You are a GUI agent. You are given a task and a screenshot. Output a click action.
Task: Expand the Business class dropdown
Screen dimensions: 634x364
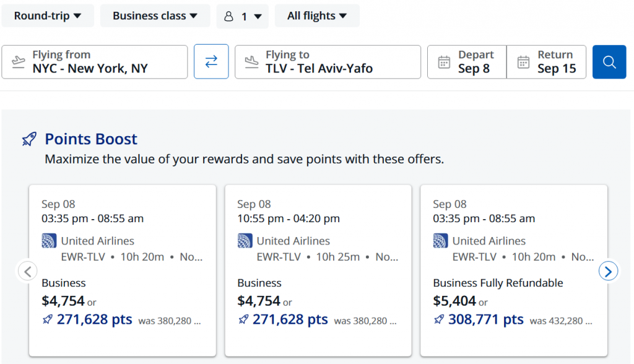point(155,15)
